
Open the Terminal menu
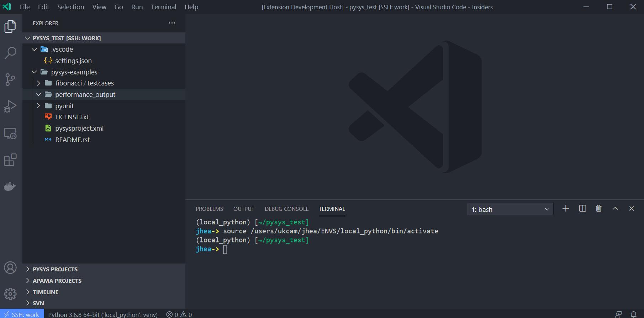[x=164, y=7]
